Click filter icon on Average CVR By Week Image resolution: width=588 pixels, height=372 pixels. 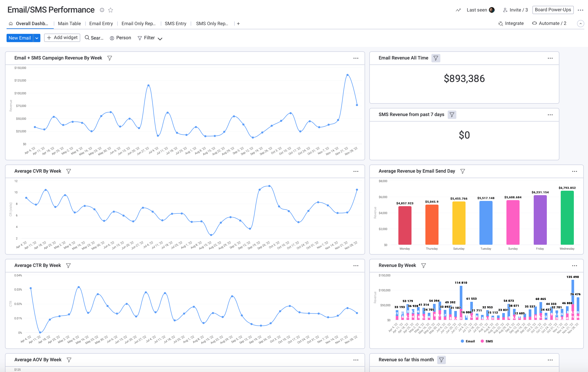pos(68,171)
